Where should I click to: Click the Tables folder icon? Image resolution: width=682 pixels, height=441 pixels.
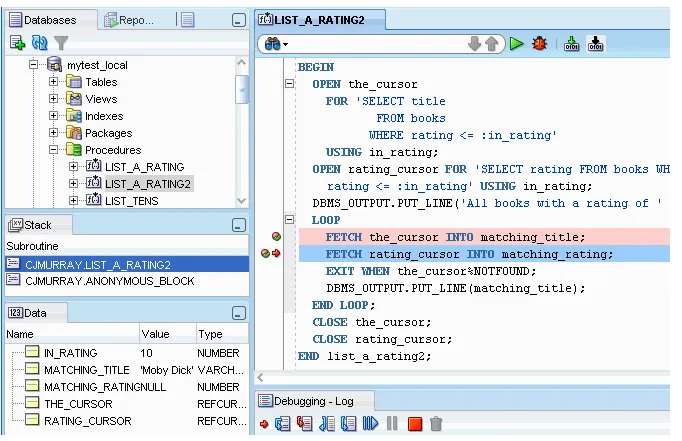point(74,82)
